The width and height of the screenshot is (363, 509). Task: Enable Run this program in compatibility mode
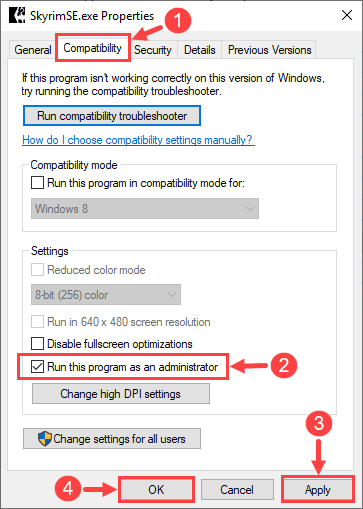click(x=37, y=183)
